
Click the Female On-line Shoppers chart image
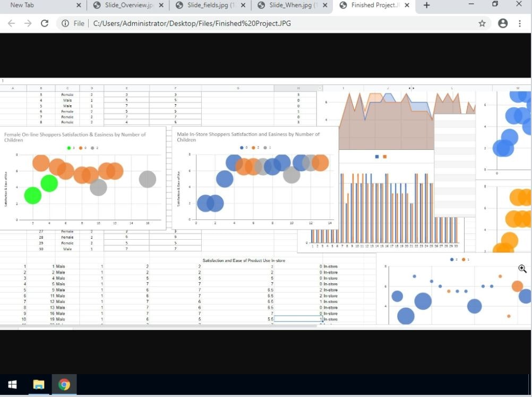83,178
